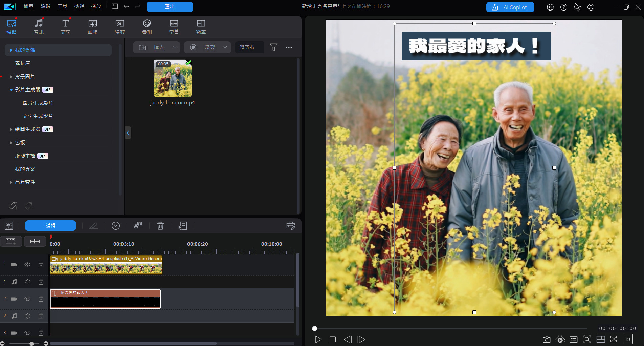Open the 錄製 record dropdown arrow

click(225, 47)
